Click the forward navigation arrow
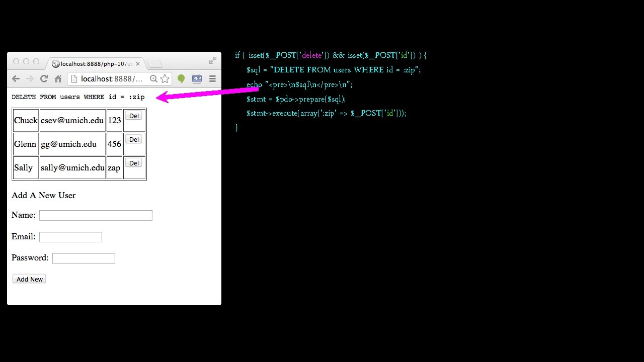644x362 pixels. point(30,78)
